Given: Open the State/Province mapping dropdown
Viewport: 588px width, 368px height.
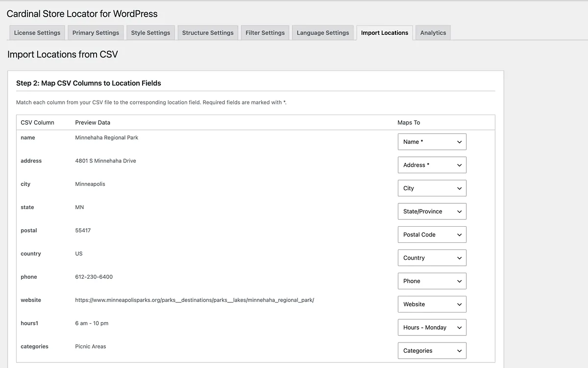Looking at the screenshot, I should (x=432, y=211).
